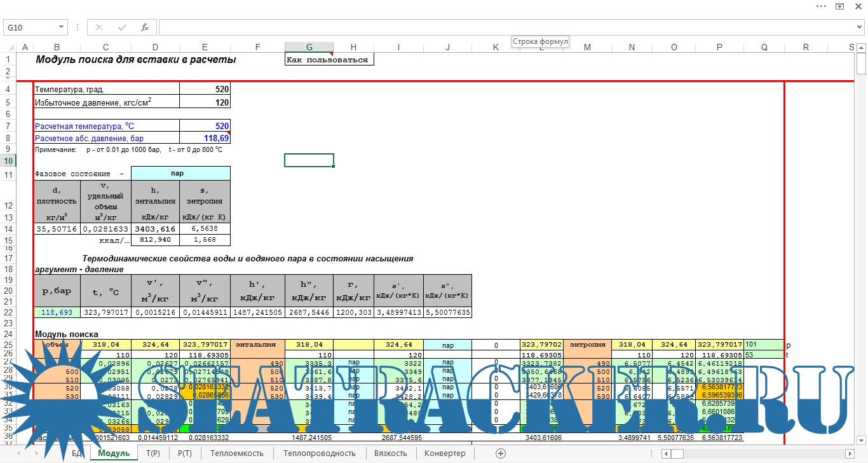Viewport: 868px width, 463px height.
Task: Select column G header
Action: tap(309, 47)
